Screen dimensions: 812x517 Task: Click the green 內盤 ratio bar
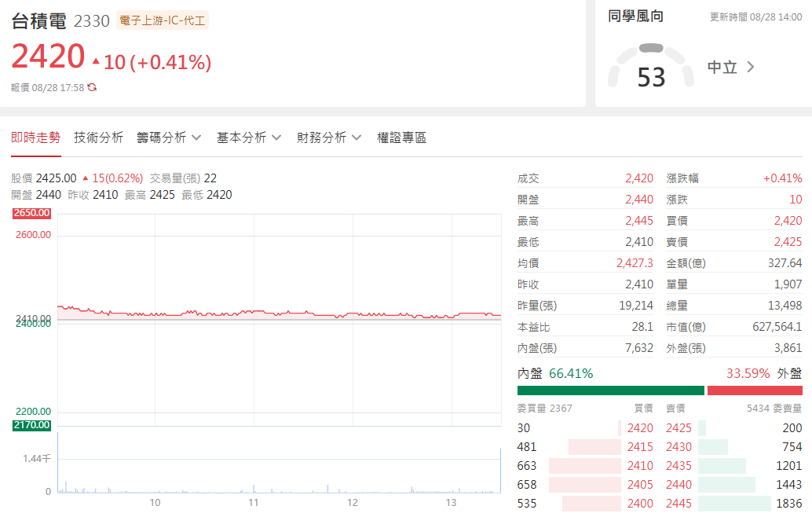click(x=610, y=390)
